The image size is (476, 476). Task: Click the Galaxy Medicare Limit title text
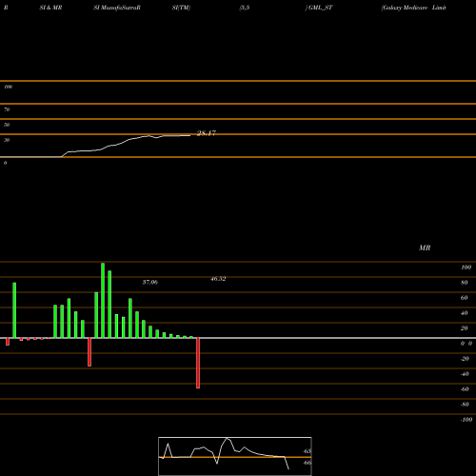click(414, 8)
